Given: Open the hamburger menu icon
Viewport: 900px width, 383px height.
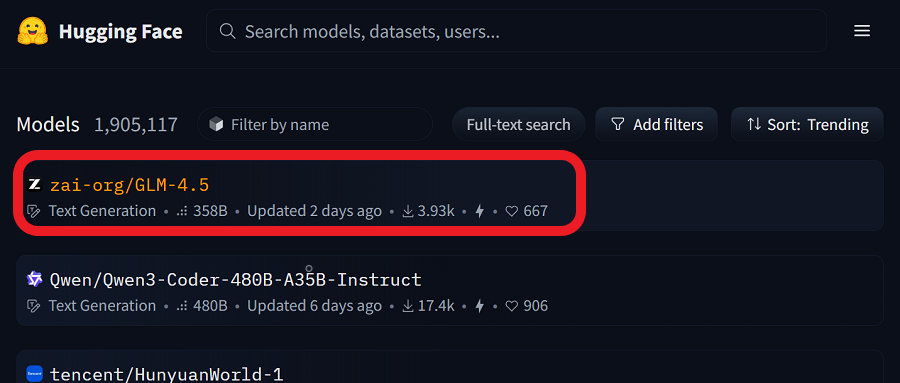Looking at the screenshot, I should pos(862,31).
